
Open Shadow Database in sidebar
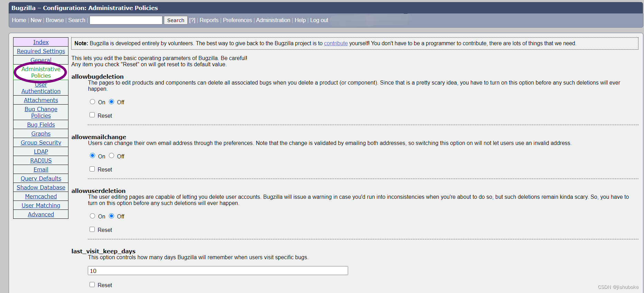(x=41, y=187)
